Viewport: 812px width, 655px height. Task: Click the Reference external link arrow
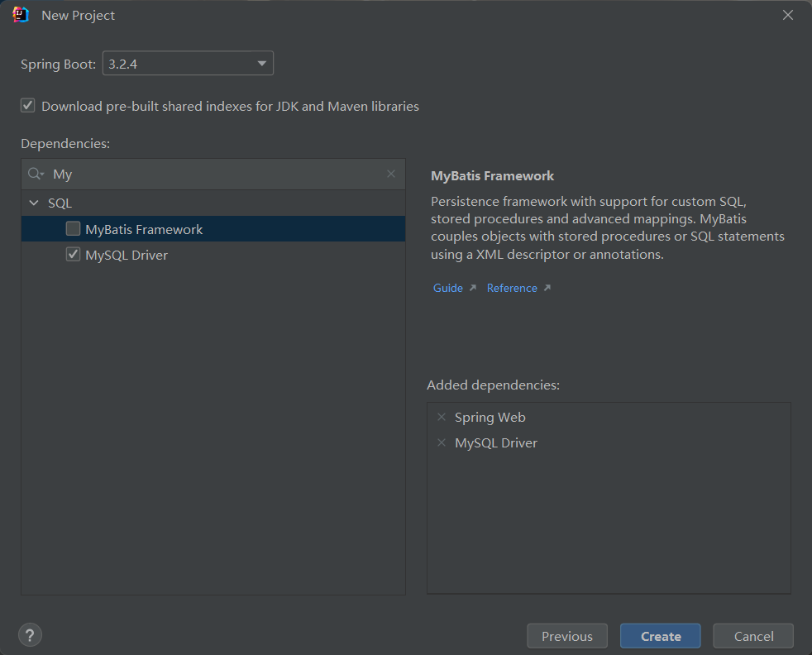pyautogui.click(x=547, y=288)
